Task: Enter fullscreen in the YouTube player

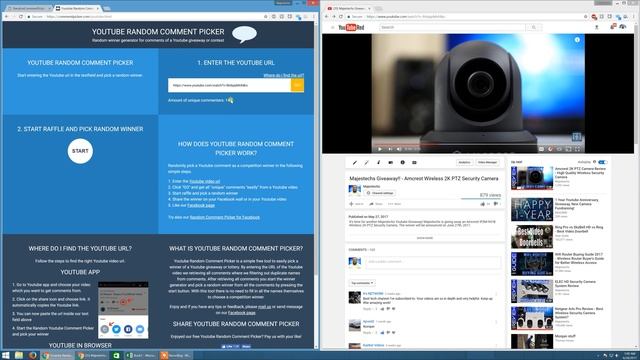Action: coord(577,149)
